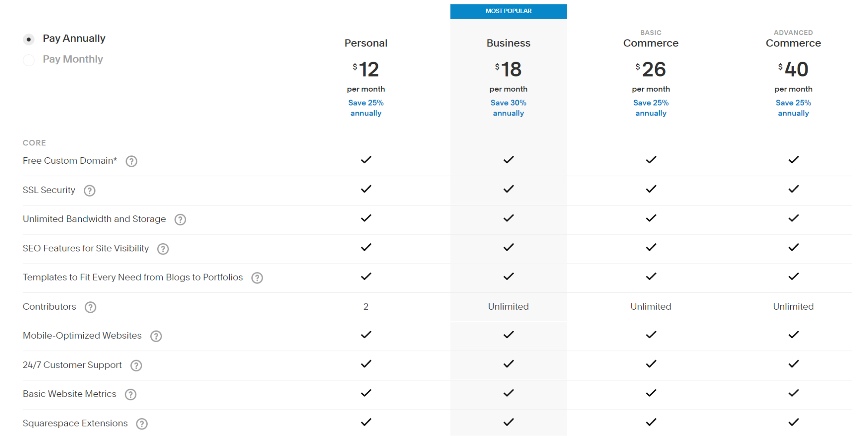Open the Save 25% annually link under Personal
The width and height of the screenshot is (868, 436).
[x=366, y=108]
